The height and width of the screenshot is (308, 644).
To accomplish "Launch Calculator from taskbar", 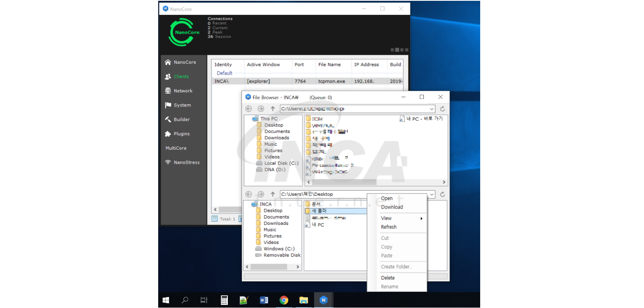I will (224, 300).
